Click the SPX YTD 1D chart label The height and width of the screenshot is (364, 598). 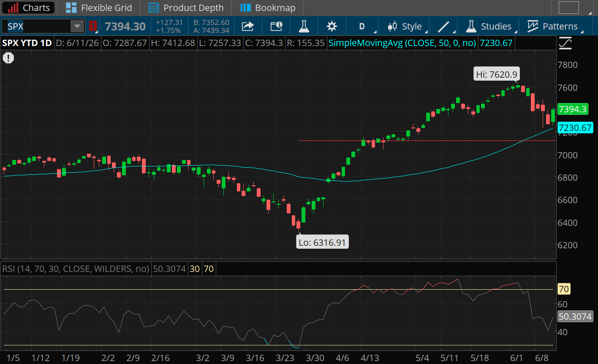tap(27, 43)
